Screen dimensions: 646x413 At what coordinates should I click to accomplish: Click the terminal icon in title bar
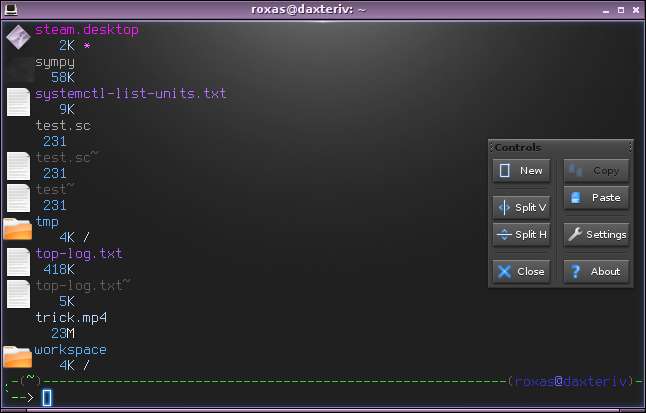[x=10, y=9]
